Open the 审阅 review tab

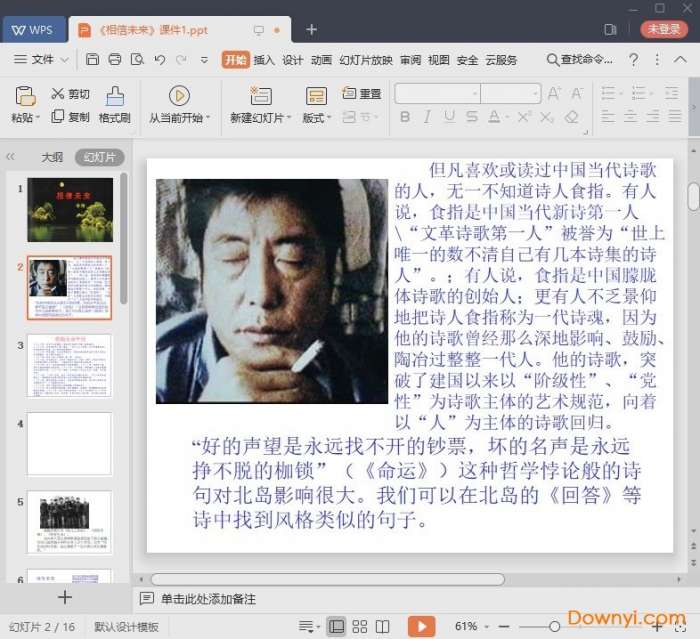coord(410,60)
